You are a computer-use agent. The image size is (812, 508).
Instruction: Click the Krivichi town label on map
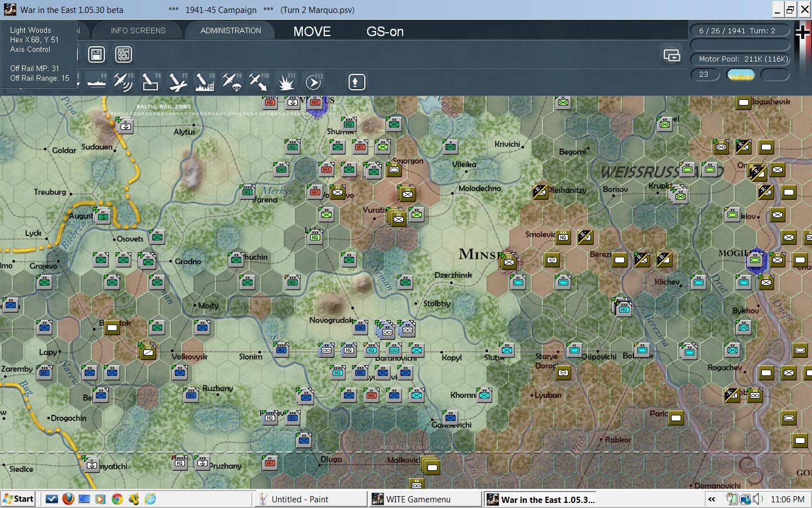(507, 144)
